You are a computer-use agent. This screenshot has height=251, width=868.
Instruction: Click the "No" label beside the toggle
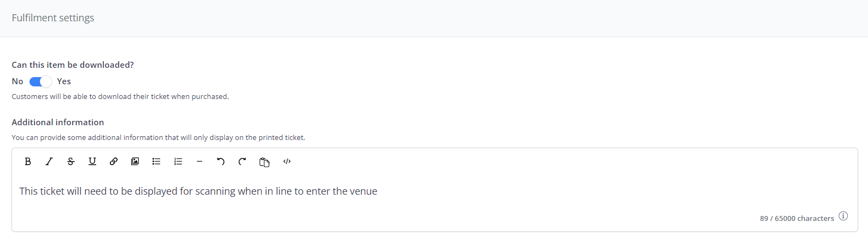(17, 81)
